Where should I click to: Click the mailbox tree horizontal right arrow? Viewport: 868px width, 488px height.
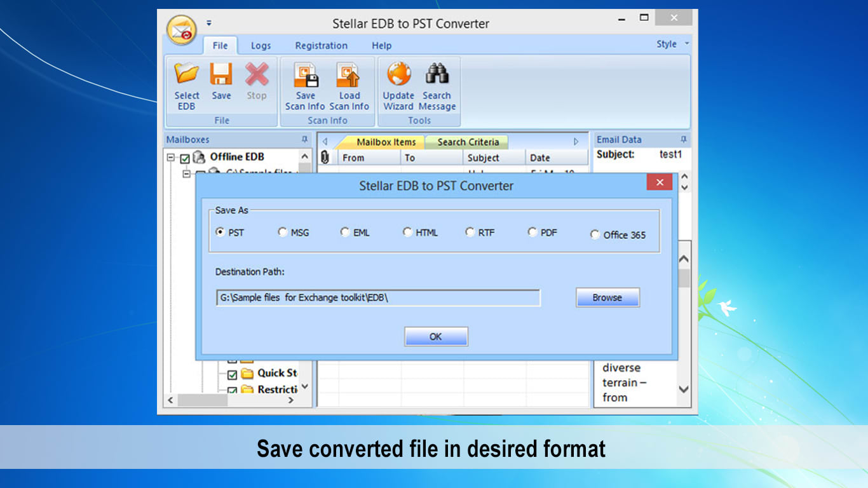pos(291,400)
